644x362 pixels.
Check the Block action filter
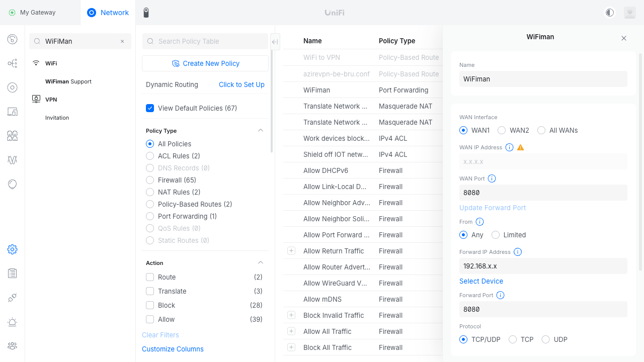pos(150,305)
